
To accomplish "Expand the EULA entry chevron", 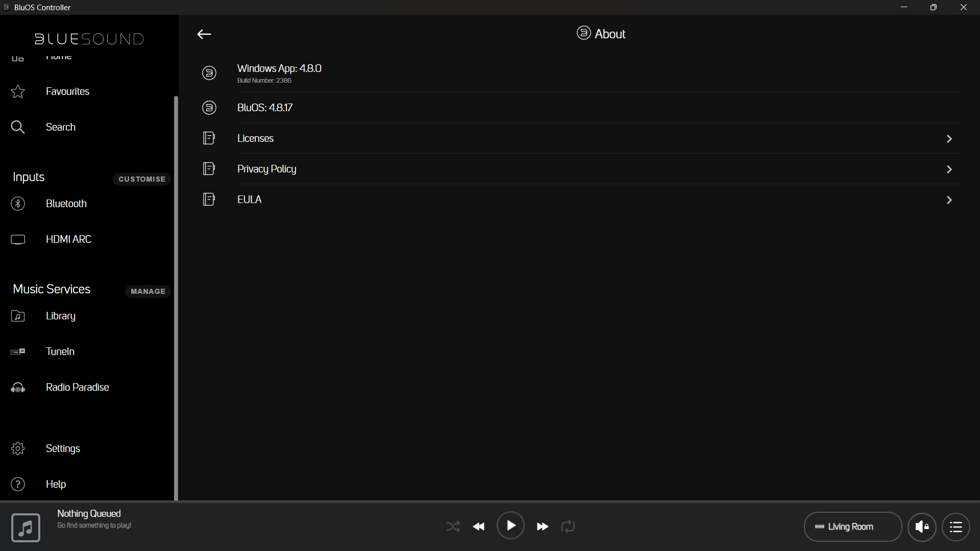I will click(949, 200).
